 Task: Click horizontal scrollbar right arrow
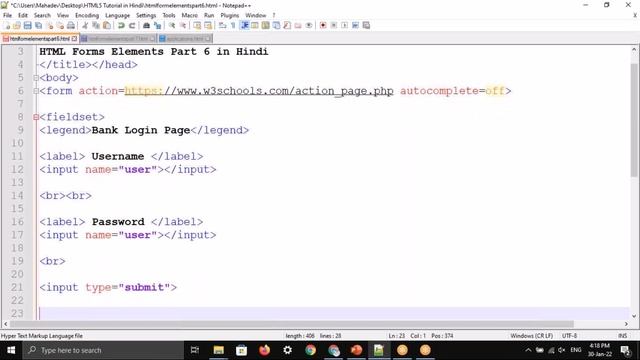tap(626, 324)
